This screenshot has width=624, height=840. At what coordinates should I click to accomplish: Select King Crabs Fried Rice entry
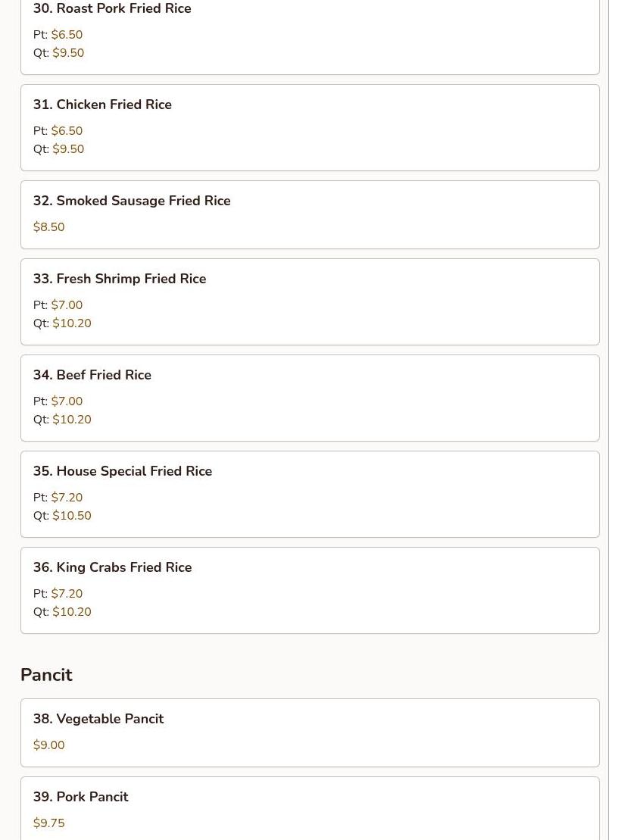pyautogui.click(x=310, y=590)
